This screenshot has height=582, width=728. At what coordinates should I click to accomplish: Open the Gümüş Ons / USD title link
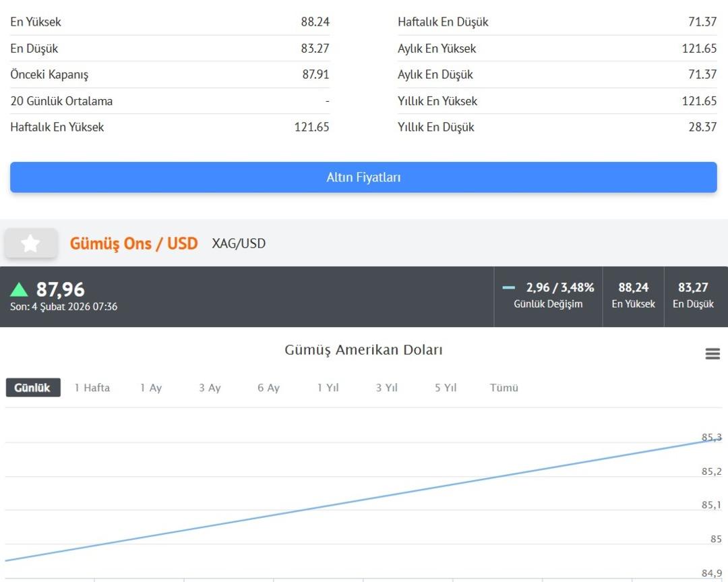133,243
